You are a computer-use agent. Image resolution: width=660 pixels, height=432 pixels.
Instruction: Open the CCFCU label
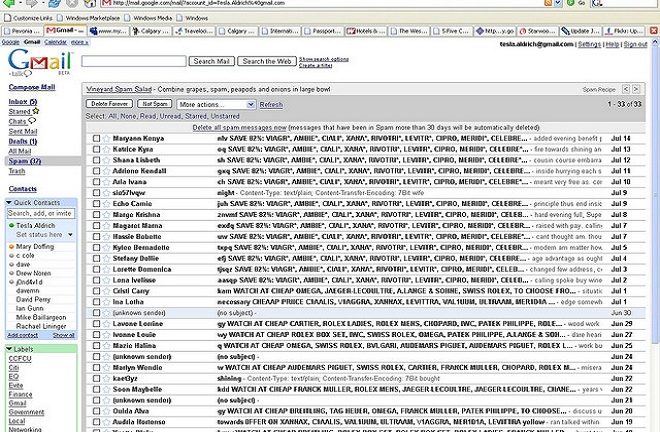tap(20, 359)
